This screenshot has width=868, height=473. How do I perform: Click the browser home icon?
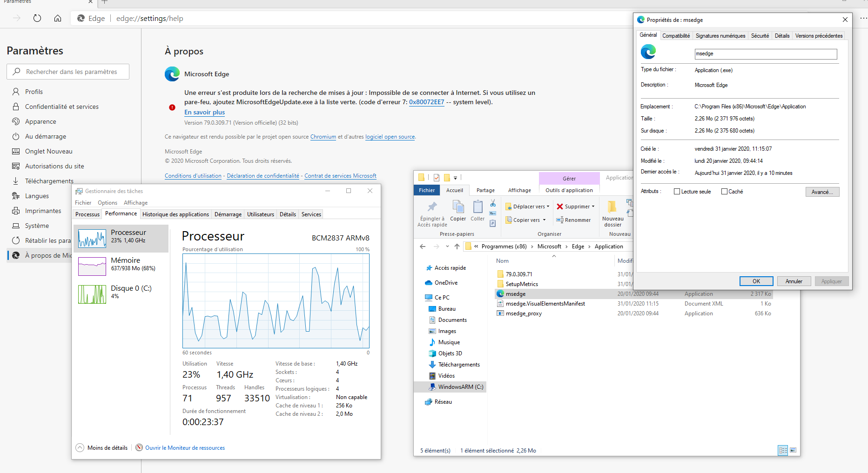point(58,18)
